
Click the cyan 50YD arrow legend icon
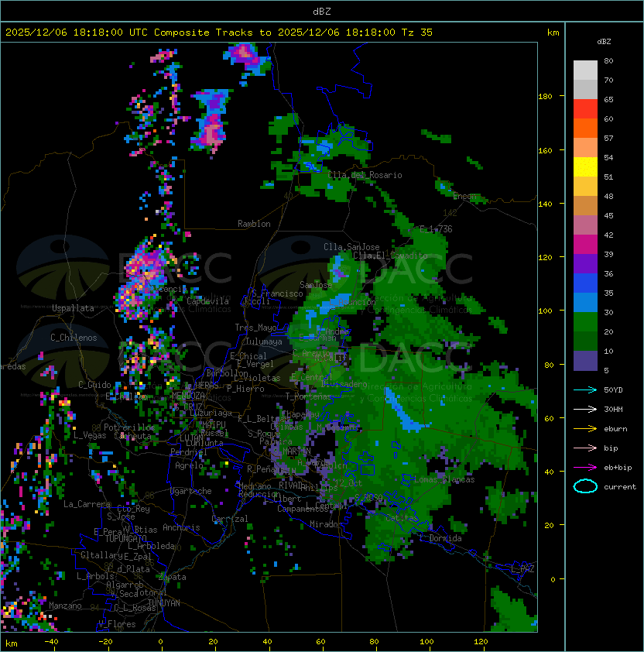tap(585, 389)
